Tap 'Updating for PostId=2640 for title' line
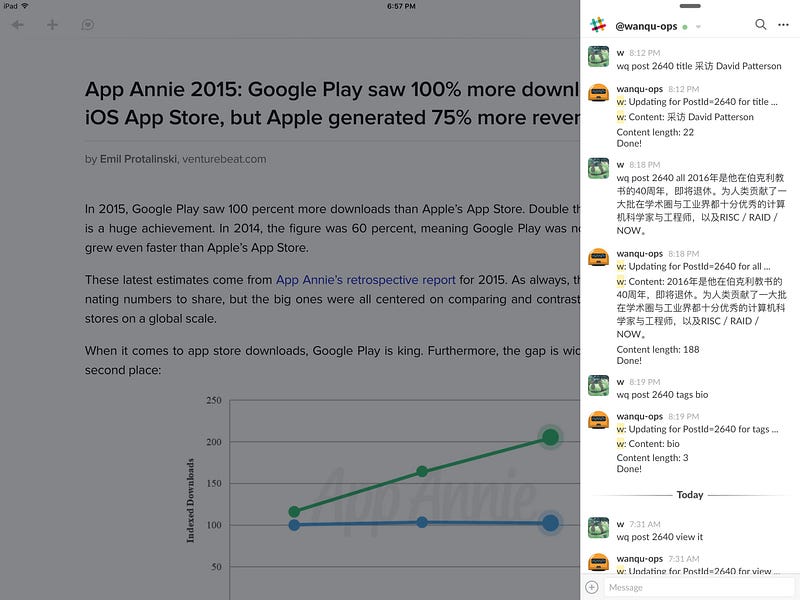The height and width of the screenshot is (600, 800). (x=697, y=102)
